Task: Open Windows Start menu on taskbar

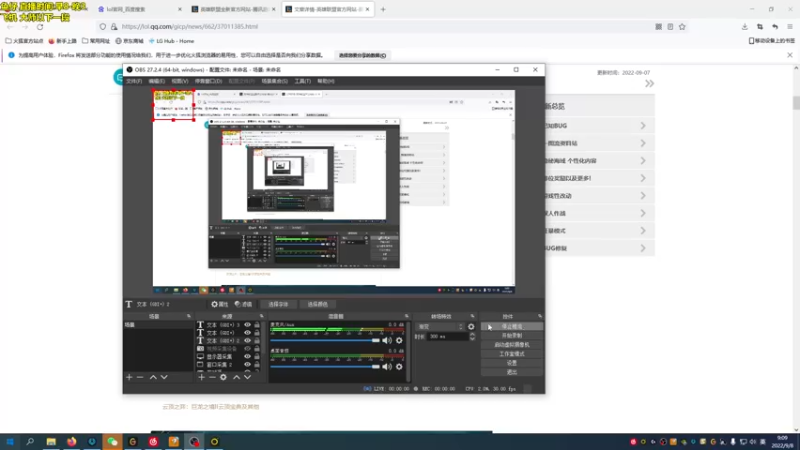Action: 10,442
